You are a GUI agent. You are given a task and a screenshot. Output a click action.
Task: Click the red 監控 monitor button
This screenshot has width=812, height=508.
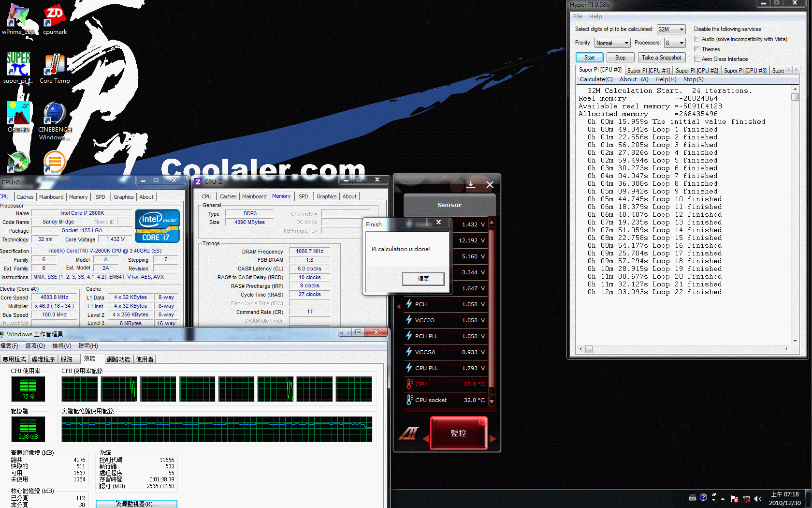458,433
